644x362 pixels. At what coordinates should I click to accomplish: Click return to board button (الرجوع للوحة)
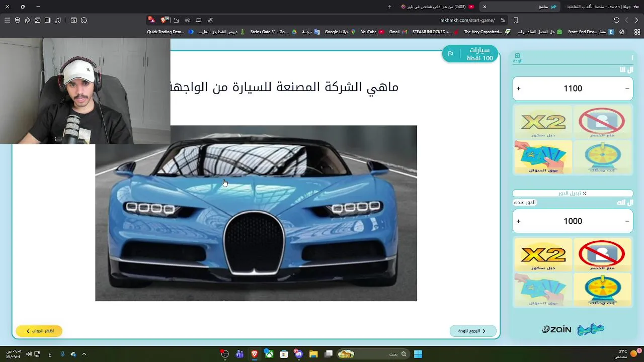tap(472, 331)
